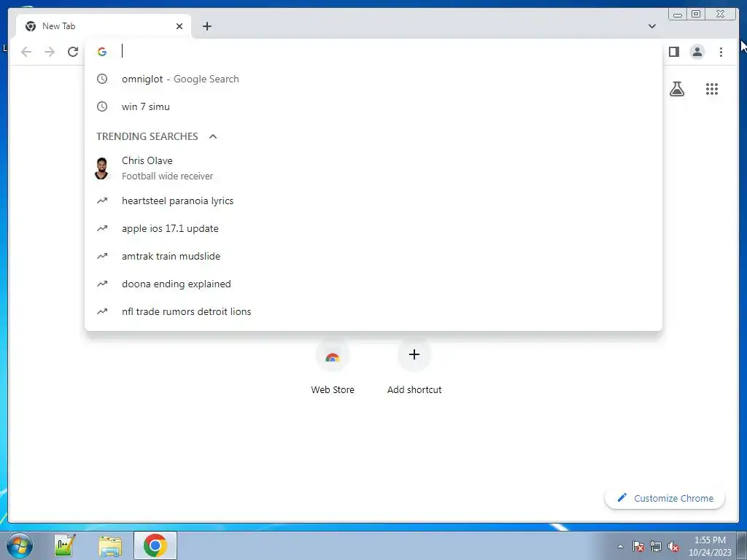
Task: Select the 'win 7 simu' history suggestion
Action: tap(373, 106)
